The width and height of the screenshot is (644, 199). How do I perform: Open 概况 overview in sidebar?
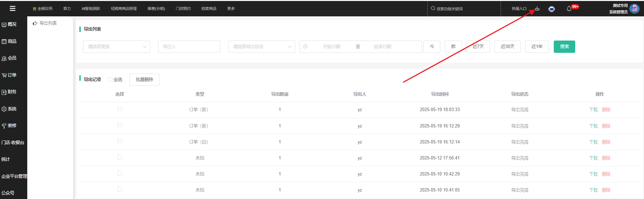click(9, 25)
